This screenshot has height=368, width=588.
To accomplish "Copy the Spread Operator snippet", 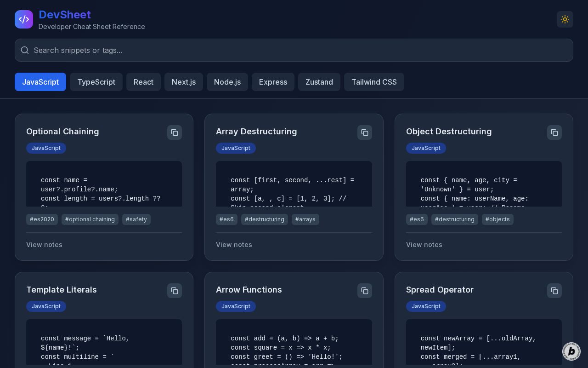I will [x=554, y=291].
